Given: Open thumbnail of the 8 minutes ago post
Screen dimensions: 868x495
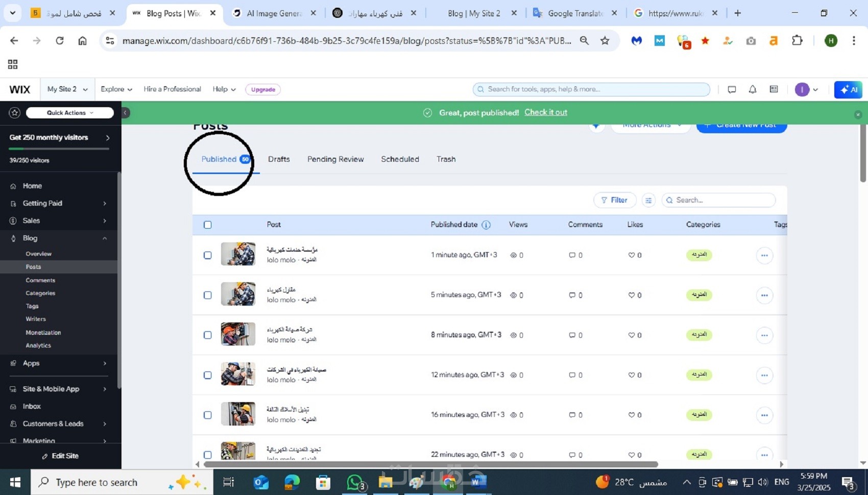Looking at the screenshot, I should tap(238, 334).
